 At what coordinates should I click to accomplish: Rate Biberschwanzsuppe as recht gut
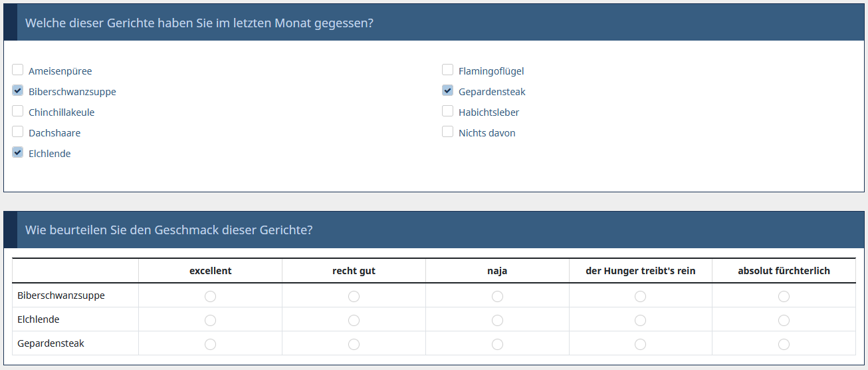tap(354, 296)
